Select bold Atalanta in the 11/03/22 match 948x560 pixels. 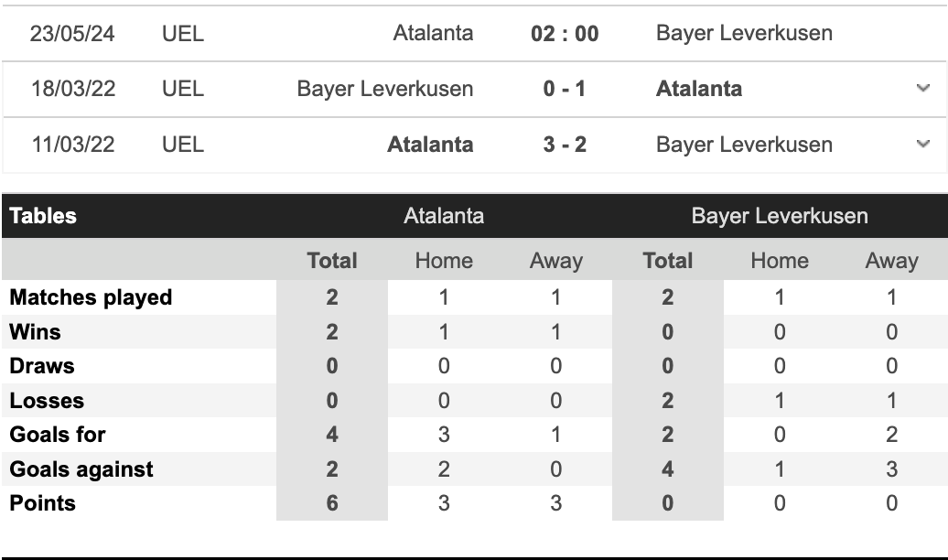pos(430,145)
